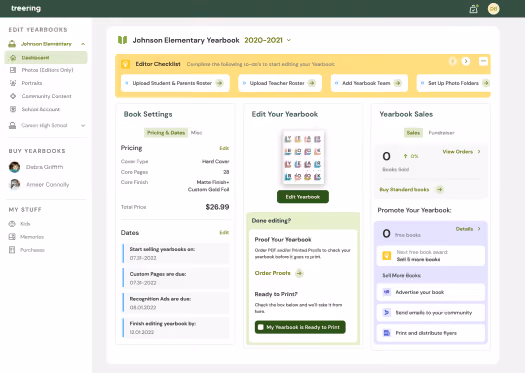Click arrow on Upload Student & Parents Roster

coord(220,83)
